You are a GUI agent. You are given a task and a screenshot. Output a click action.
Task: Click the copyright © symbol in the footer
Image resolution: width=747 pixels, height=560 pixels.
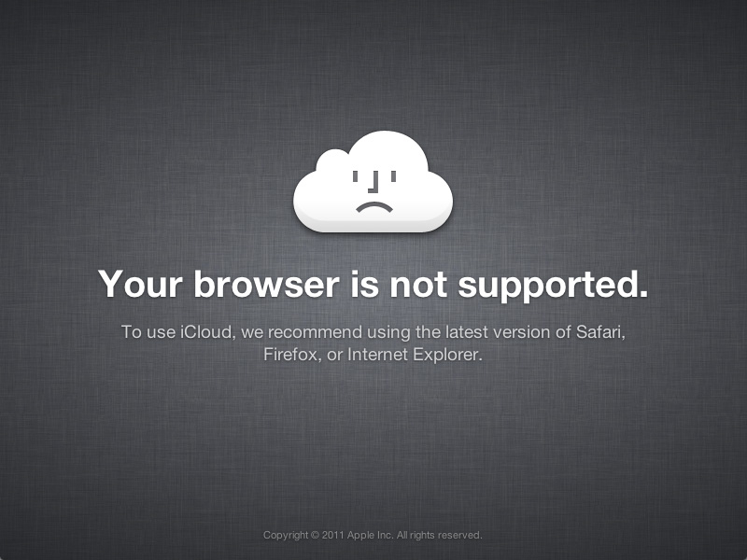pyautogui.click(x=315, y=535)
